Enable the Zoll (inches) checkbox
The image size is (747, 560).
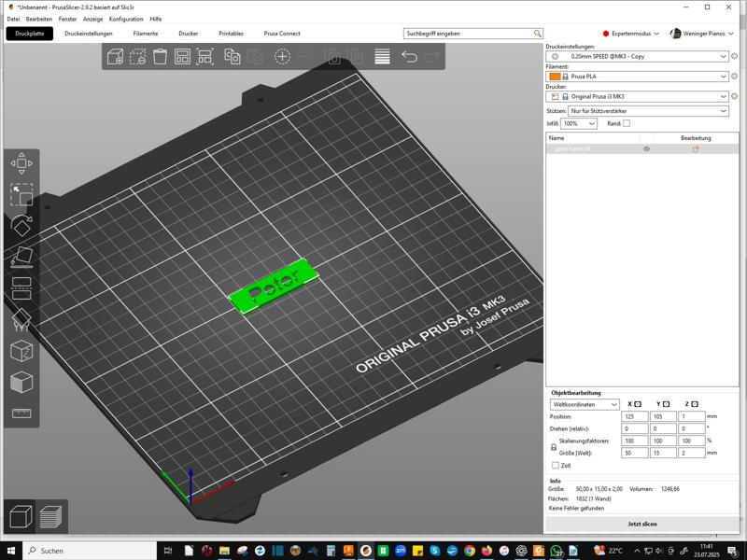(556, 465)
